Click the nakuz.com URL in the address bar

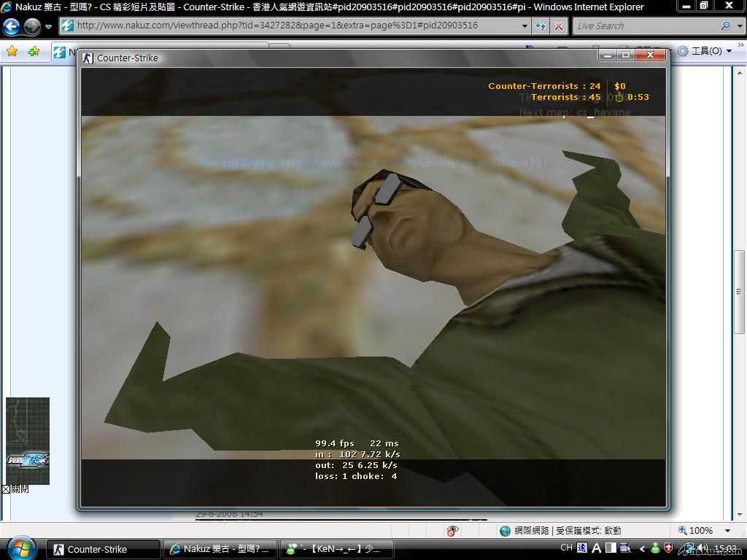277,26
